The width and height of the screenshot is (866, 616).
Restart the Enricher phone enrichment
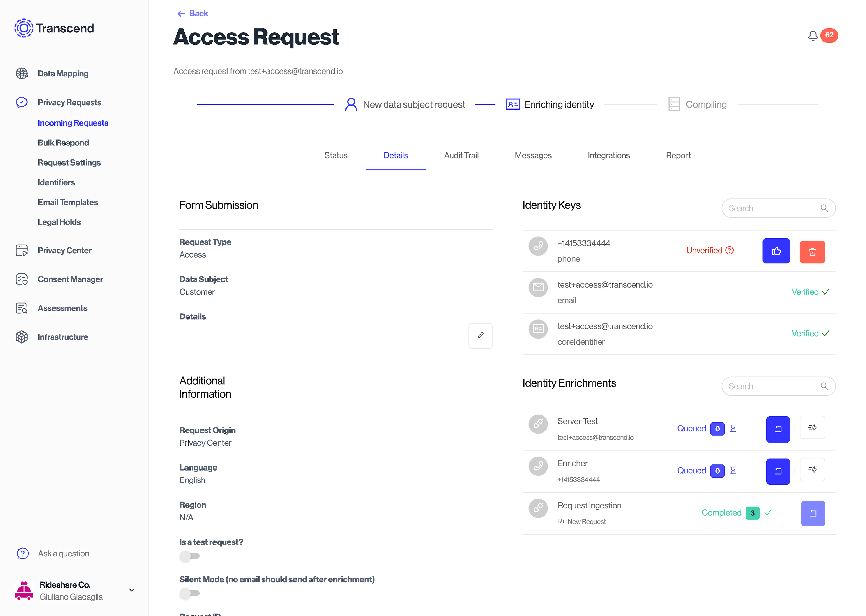click(x=778, y=471)
